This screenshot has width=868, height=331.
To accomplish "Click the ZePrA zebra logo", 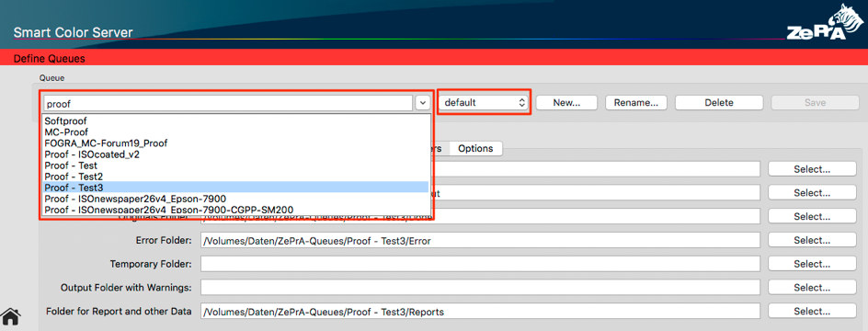I will (826, 22).
